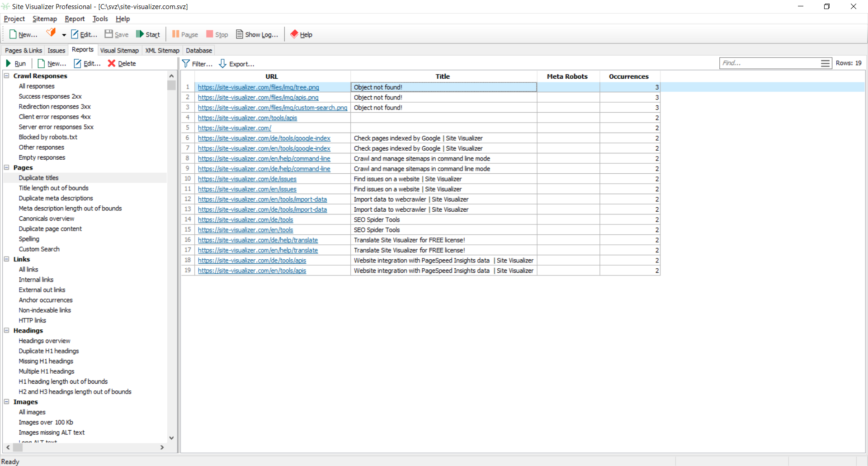Viewport: 868px width, 466px height.
Task: Open the Sitemap menu
Action: click(x=44, y=19)
